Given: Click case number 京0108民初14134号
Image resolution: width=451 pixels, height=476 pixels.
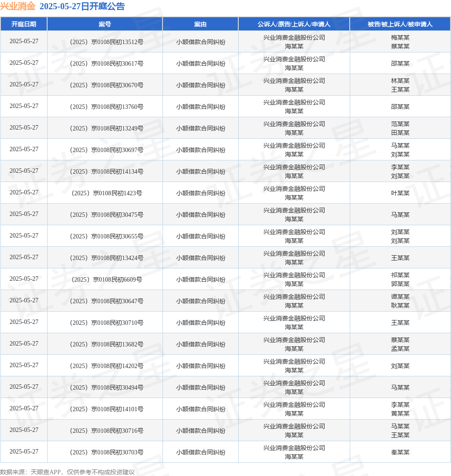Looking at the screenshot, I should tap(117, 171).
